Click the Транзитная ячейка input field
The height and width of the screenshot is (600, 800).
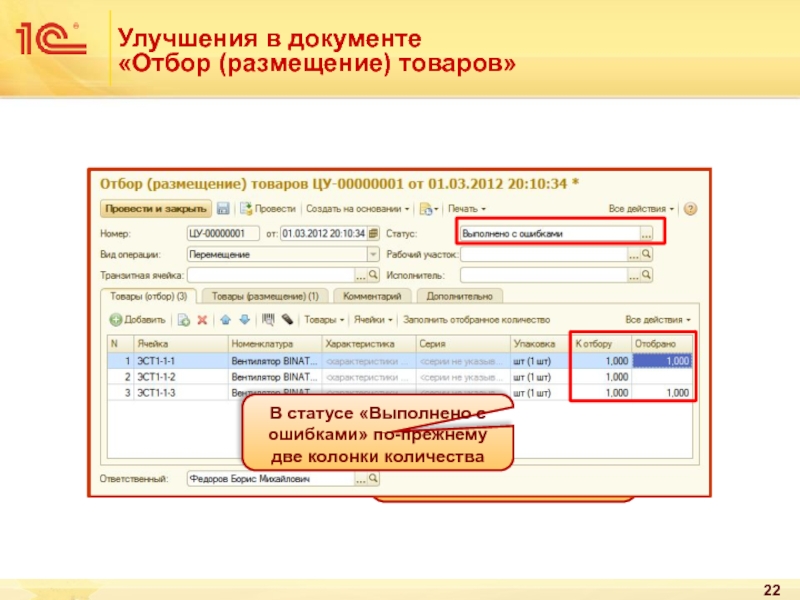coord(271,275)
